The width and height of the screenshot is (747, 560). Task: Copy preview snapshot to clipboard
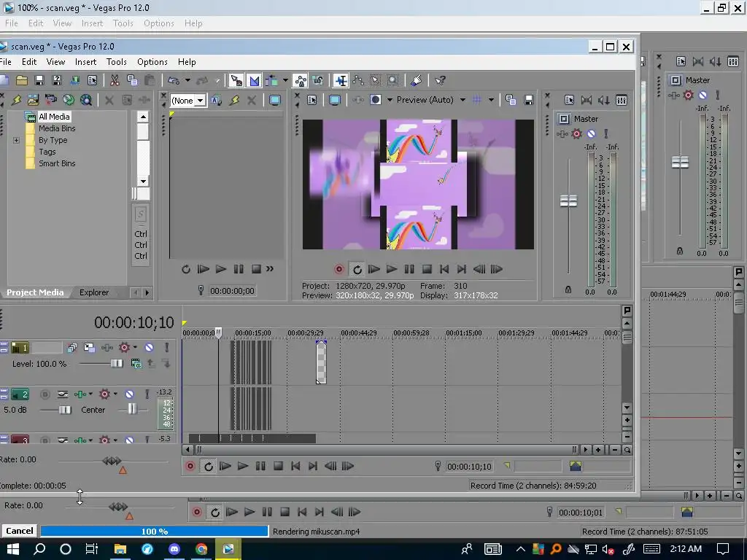[511, 100]
